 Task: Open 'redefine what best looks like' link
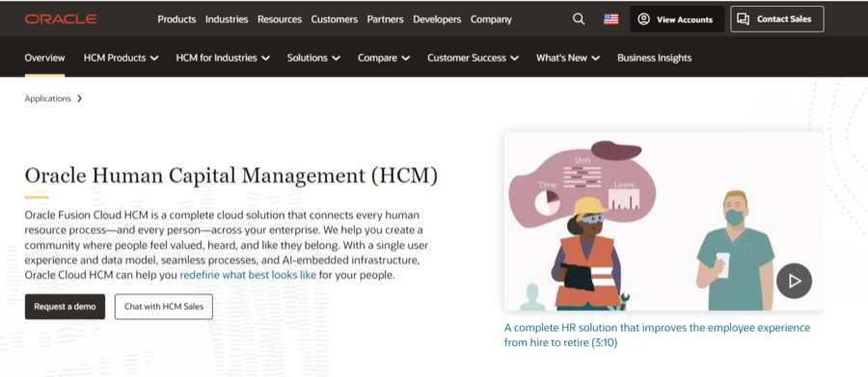248,275
